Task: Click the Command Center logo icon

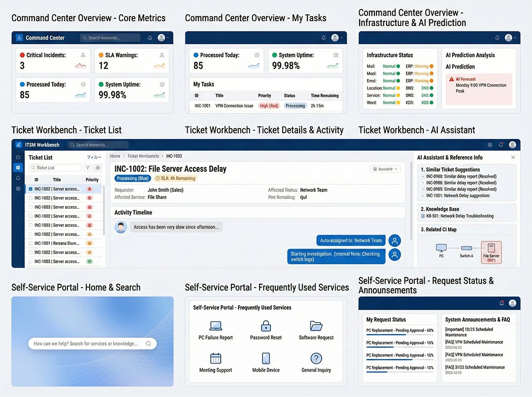Action: [x=19, y=37]
